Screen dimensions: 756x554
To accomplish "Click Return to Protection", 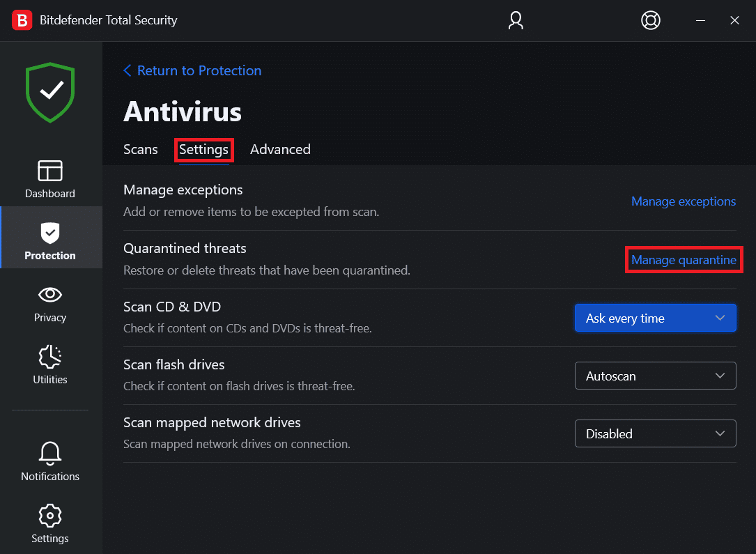I will (192, 70).
